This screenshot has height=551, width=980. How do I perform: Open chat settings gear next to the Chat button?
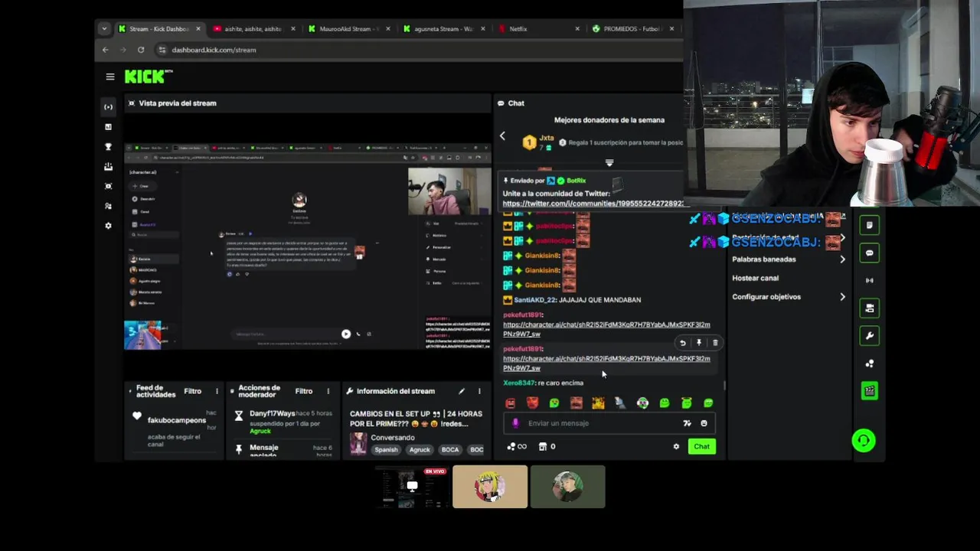[x=676, y=447]
